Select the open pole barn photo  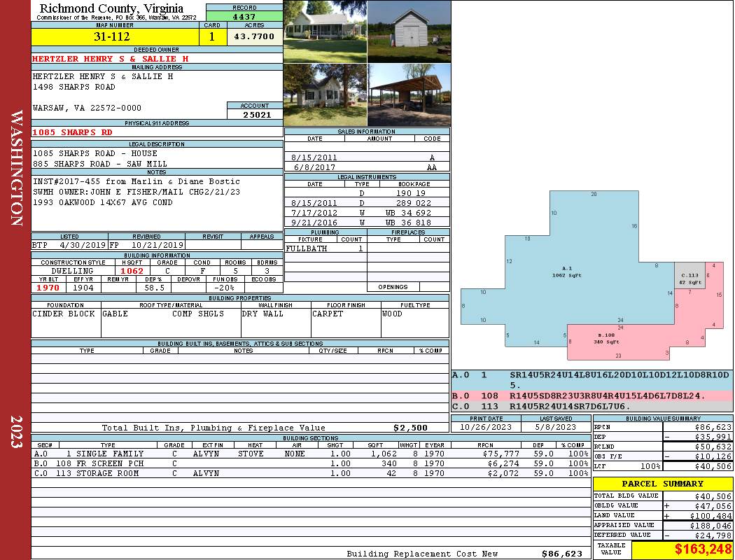409,95
